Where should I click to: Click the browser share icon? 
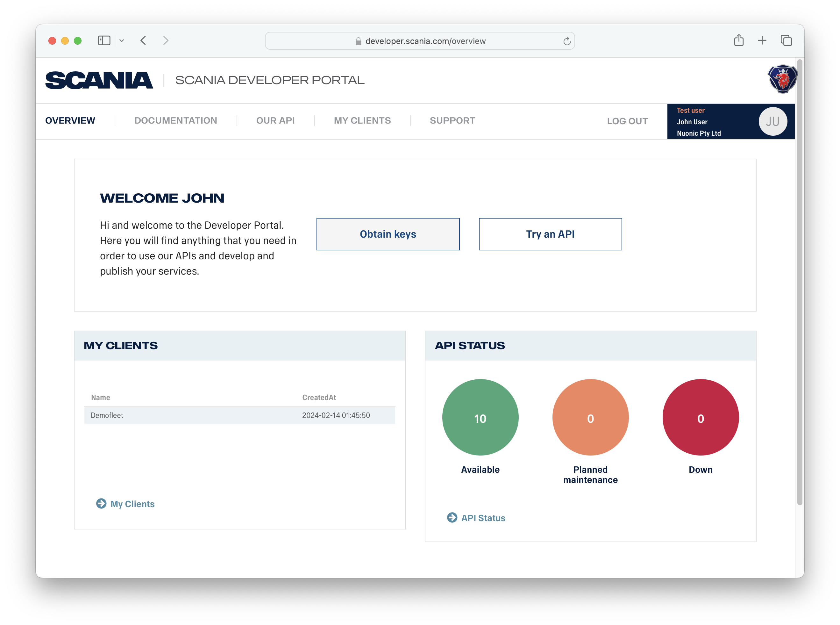coord(739,40)
